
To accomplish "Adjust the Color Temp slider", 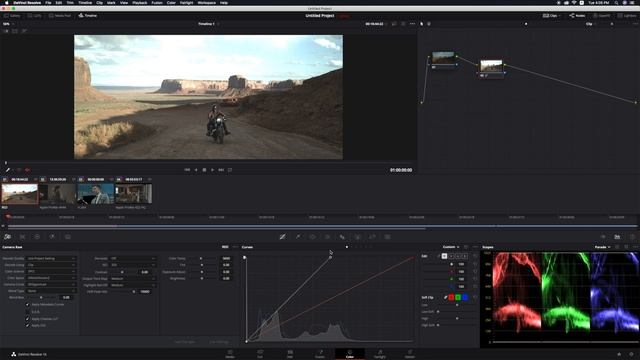I will click(x=202, y=258).
